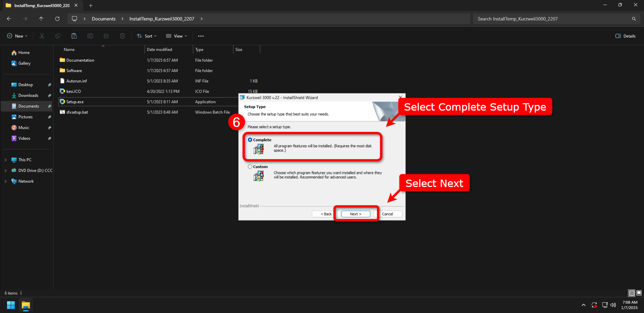Viewport: 644px width, 313px height.
Task: Select the sfxsetup.bat file
Action: pos(77,112)
